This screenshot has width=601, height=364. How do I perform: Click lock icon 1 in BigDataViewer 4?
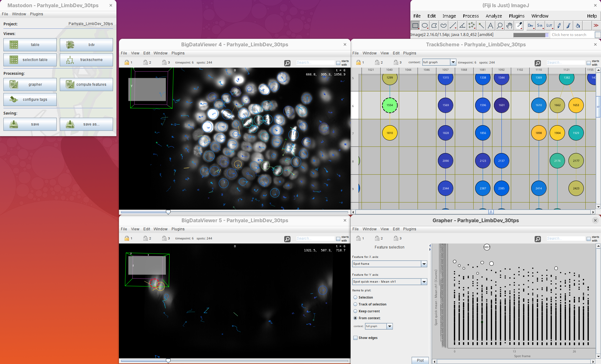click(x=127, y=63)
